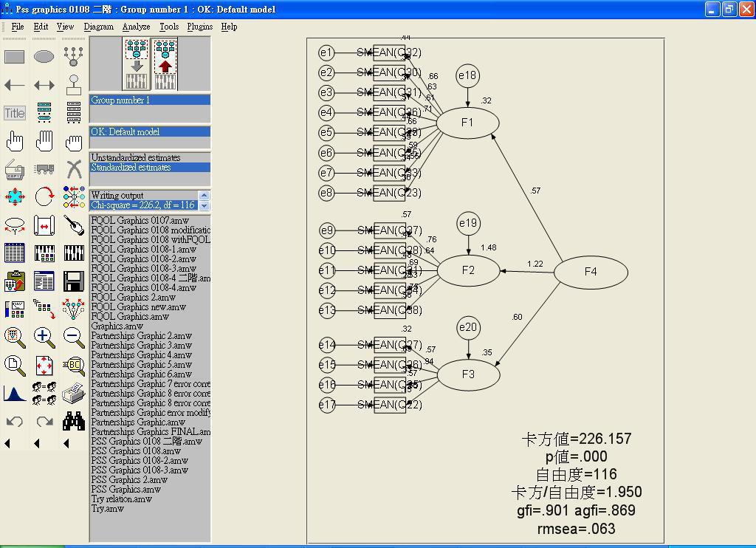This screenshot has height=548, width=756.
Task: Switch to the input path diagram view
Action: 136,64
